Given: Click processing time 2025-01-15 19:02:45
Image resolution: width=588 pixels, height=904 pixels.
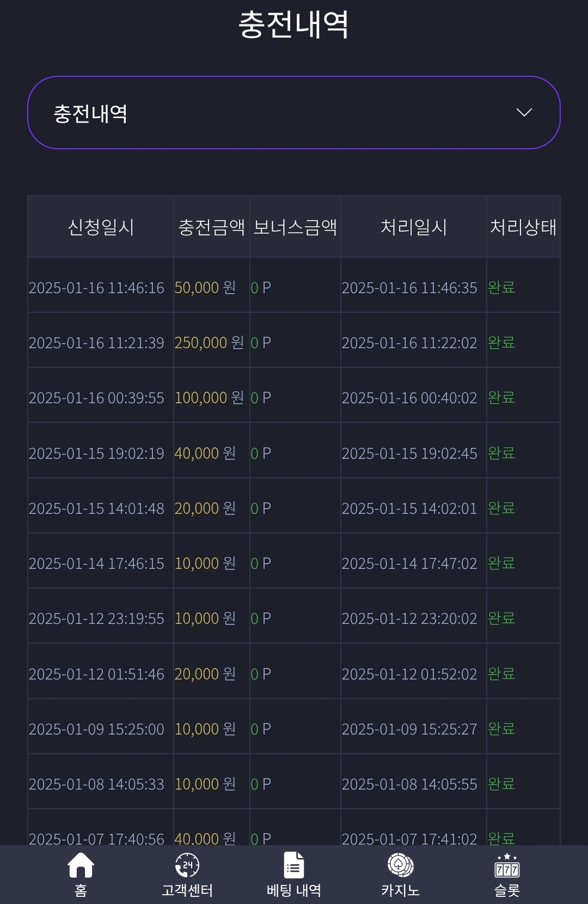Looking at the screenshot, I should point(409,453).
